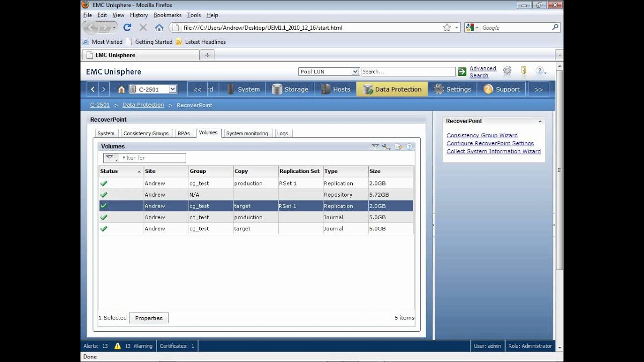
Task: Open the Hosts menu
Action: [335, 89]
